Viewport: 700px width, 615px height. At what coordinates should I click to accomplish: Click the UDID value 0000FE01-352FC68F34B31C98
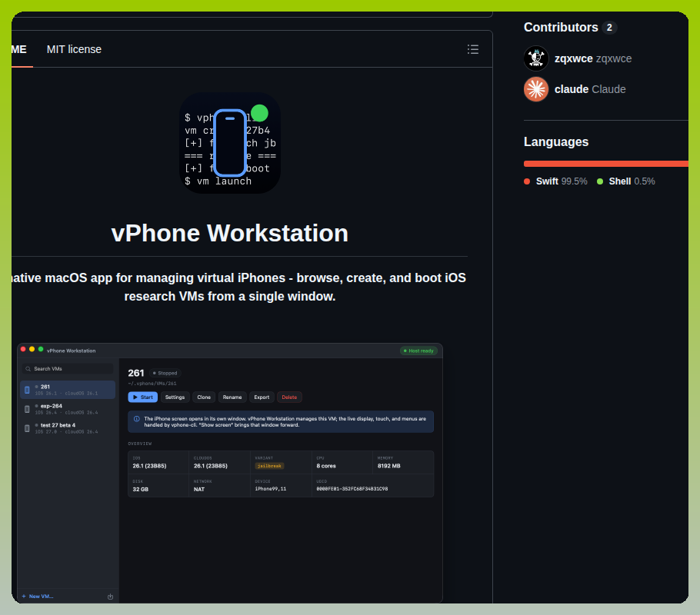point(352,489)
